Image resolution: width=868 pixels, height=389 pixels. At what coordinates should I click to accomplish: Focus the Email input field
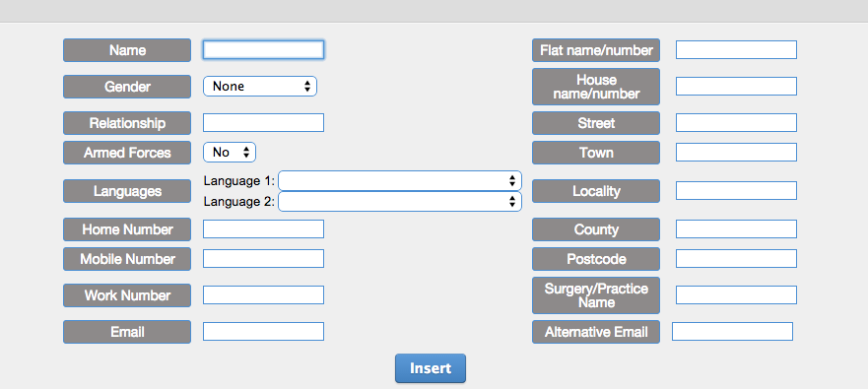(x=263, y=332)
